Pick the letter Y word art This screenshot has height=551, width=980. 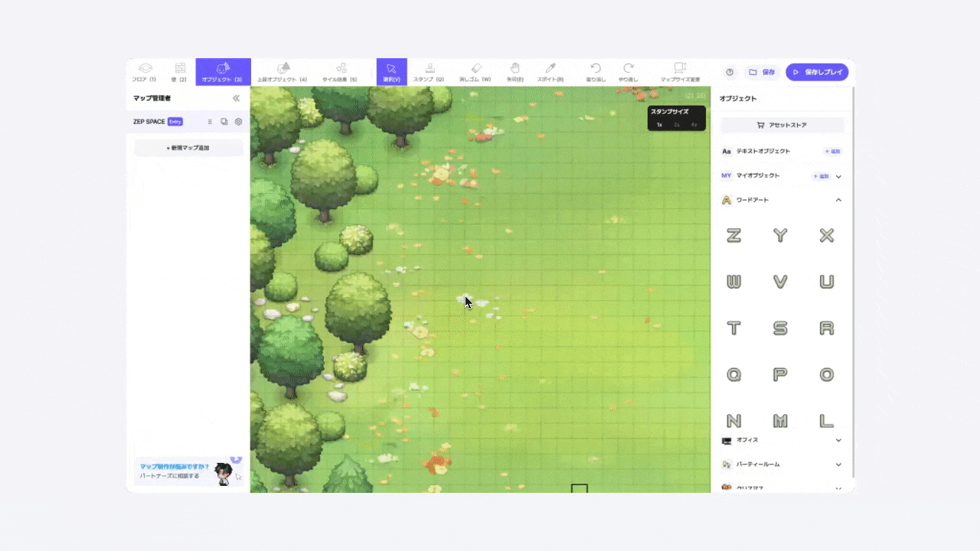pyautogui.click(x=780, y=236)
